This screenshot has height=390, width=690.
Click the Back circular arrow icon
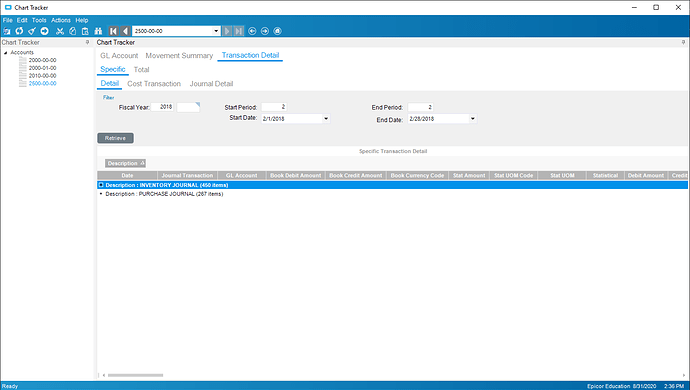[252, 31]
